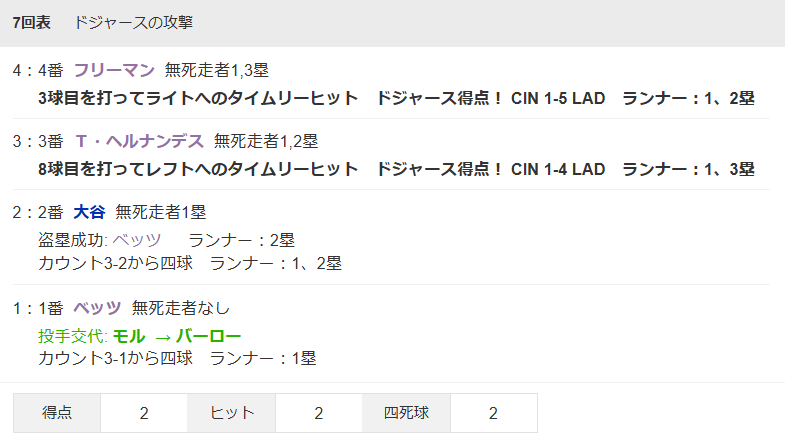Click the 無死走者1,3塁 situation text
The height and width of the screenshot is (440, 789).
(216, 70)
